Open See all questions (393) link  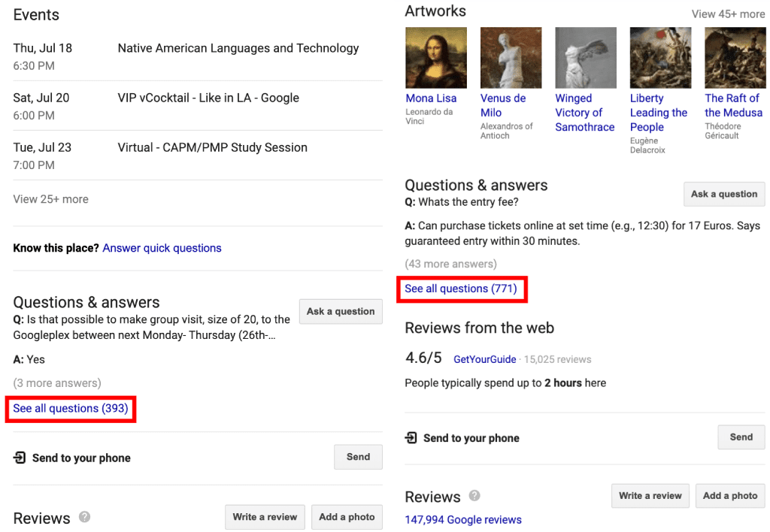[x=70, y=408]
